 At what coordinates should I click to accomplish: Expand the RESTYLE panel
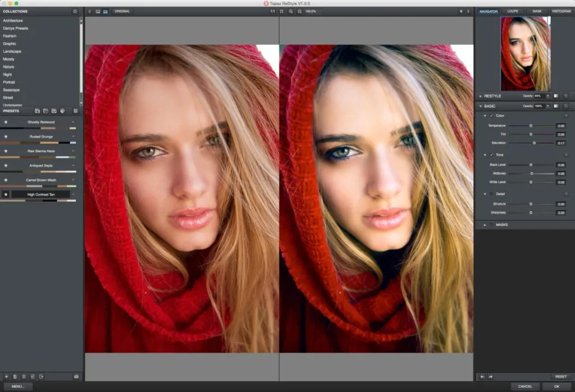480,95
